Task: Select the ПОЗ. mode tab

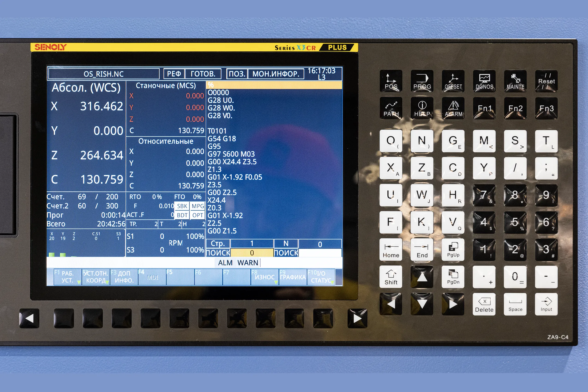Action: 237,74
